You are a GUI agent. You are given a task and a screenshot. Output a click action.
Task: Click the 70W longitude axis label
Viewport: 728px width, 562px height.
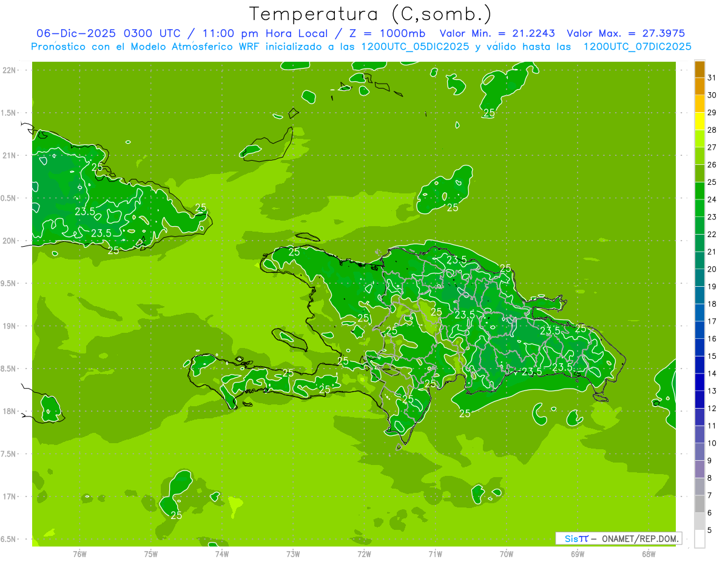coord(507,554)
